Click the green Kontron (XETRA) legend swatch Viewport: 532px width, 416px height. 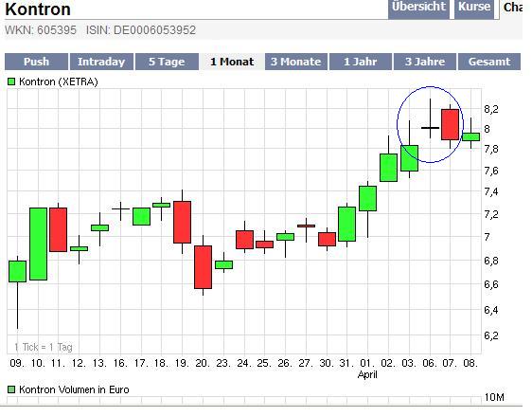tap(11, 81)
